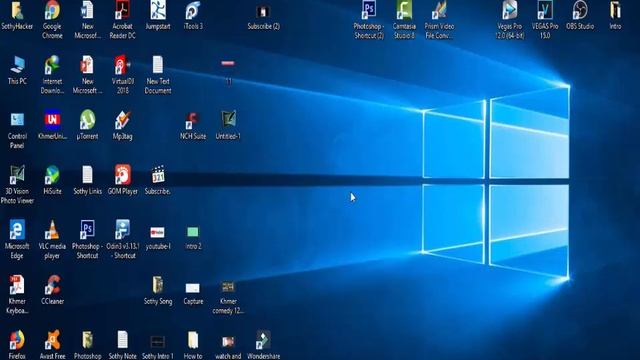Open GOM Player from the desktop

[122, 175]
